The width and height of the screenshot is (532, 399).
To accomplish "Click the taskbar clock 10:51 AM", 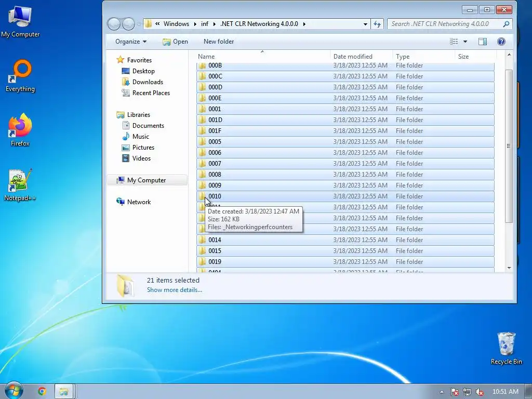I will tap(505, 392).
